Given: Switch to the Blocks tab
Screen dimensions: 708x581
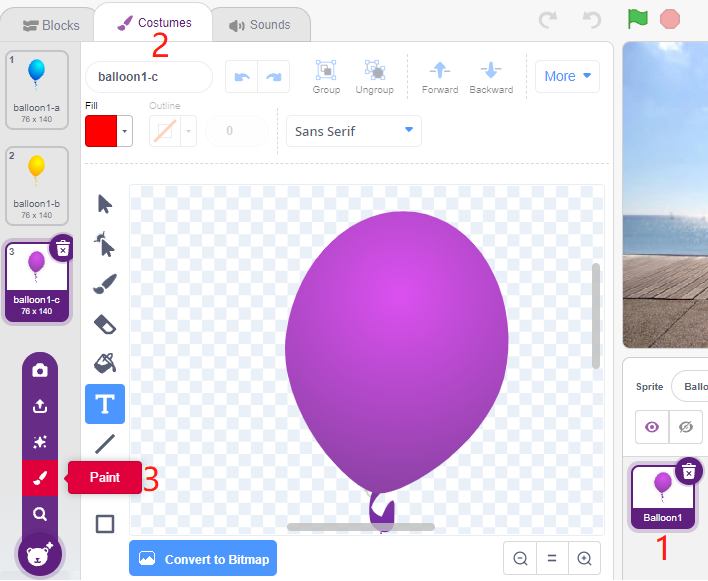Looking at the screenshot, I should pyautogui.click(x=51, y=25).
